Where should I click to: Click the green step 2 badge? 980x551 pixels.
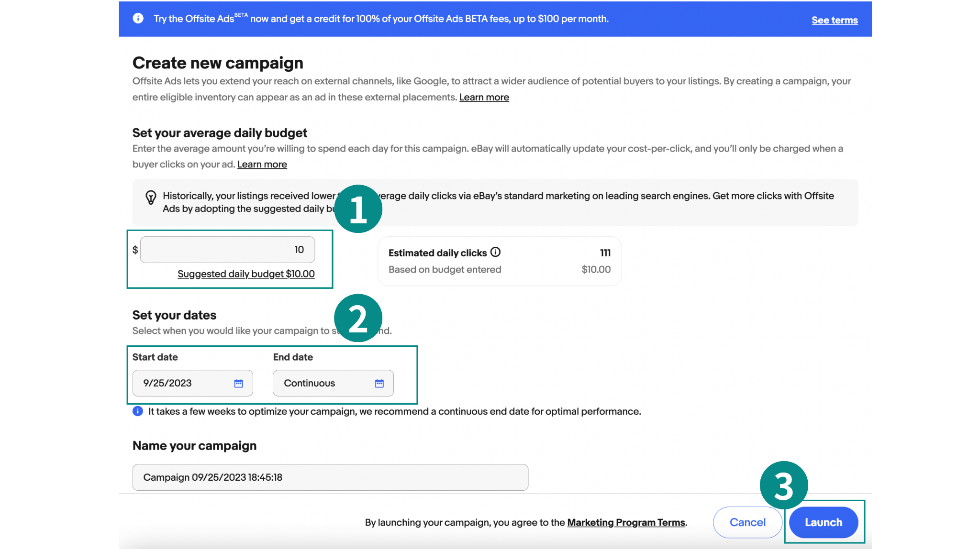(358, 318)
